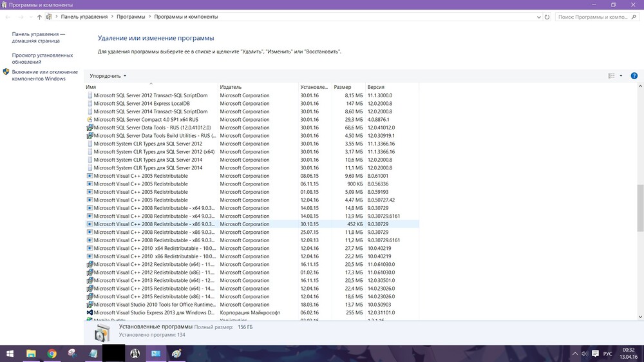Click icon of SQL Server Compact 4.0 SP1
This screenshot has height=362, width=644.
pos(90,120)
